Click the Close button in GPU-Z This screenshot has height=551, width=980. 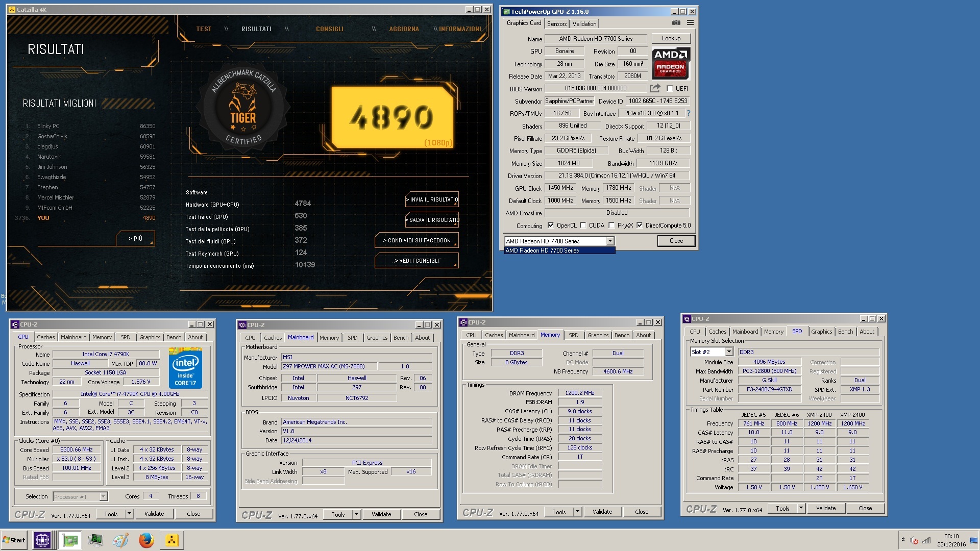click(676, 241)
